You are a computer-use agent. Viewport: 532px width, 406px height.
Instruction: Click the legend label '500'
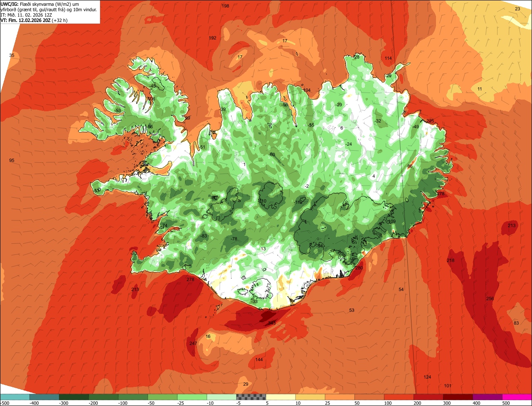506,403
